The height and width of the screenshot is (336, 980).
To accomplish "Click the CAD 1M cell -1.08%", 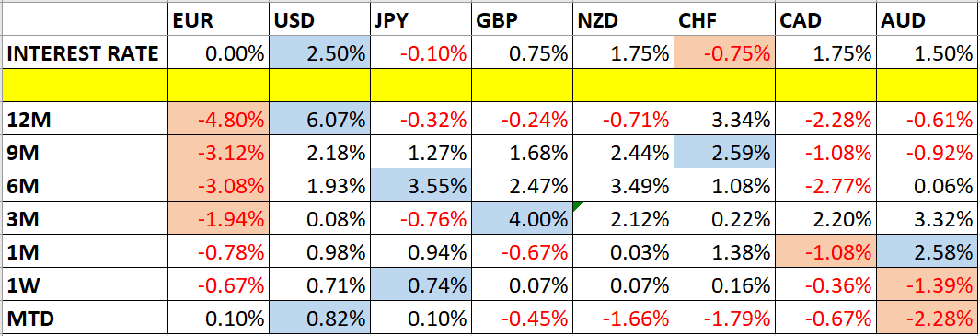I will (825, 253).
